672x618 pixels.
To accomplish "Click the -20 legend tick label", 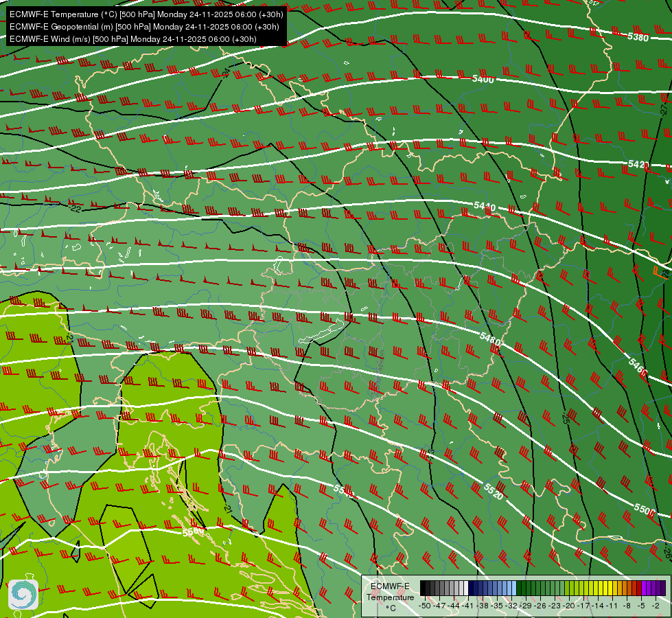I will tap(569, 606).
